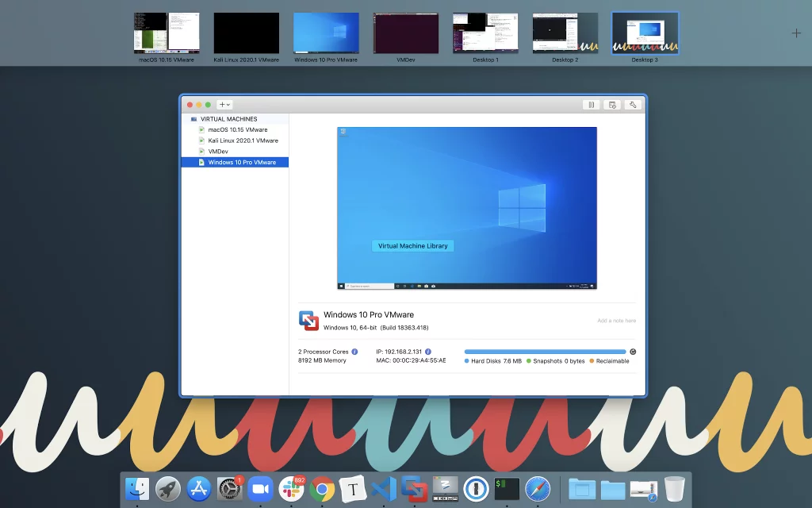Add a new desktop space with plus button
The width and height of the screenshot is (812, 508).
click(796, 33)
